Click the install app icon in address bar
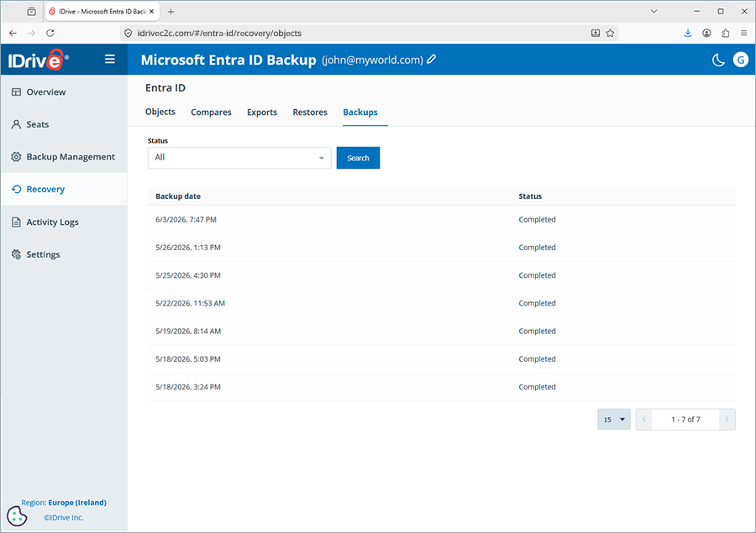This screenshot has height=533, width=756. pyautogui.click(x=596, y=34)
